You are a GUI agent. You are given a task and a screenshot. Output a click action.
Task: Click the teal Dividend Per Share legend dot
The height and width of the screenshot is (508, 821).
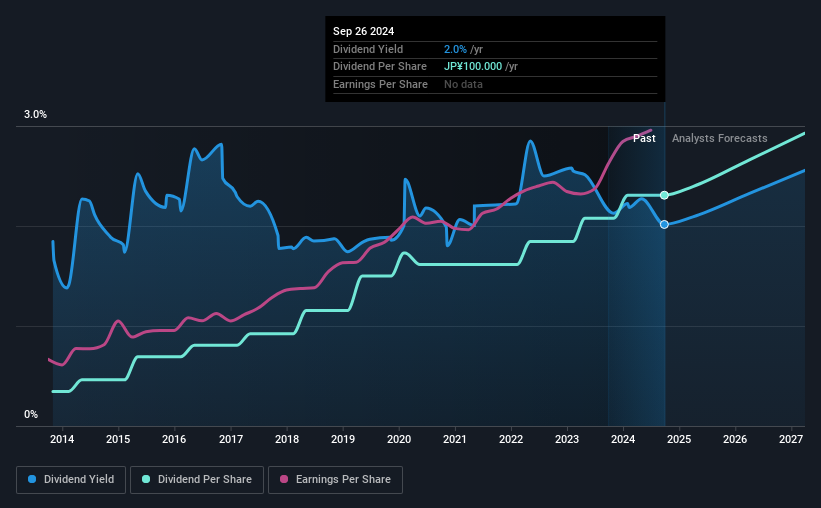pos(146,479)
